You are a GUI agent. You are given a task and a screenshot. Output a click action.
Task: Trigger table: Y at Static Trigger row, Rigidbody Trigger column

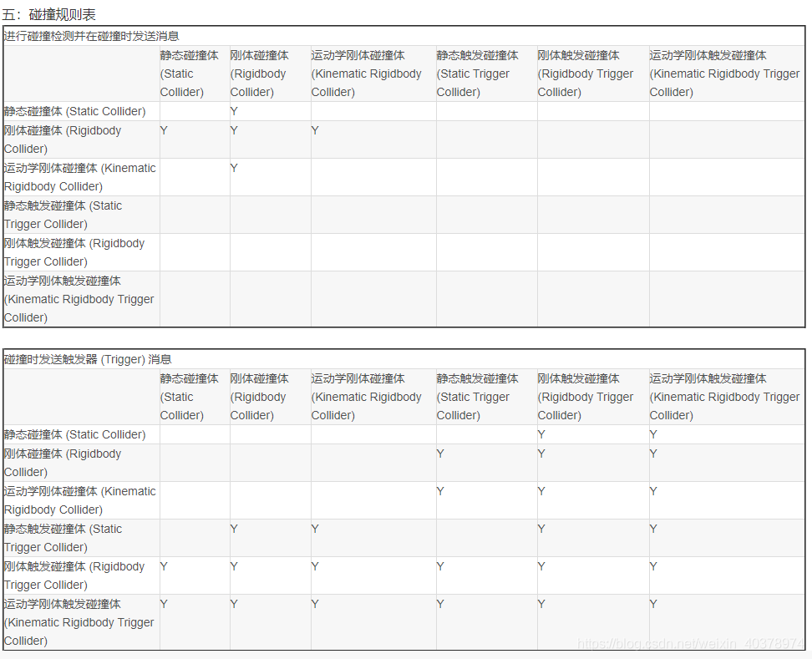[x=541, y=529]
